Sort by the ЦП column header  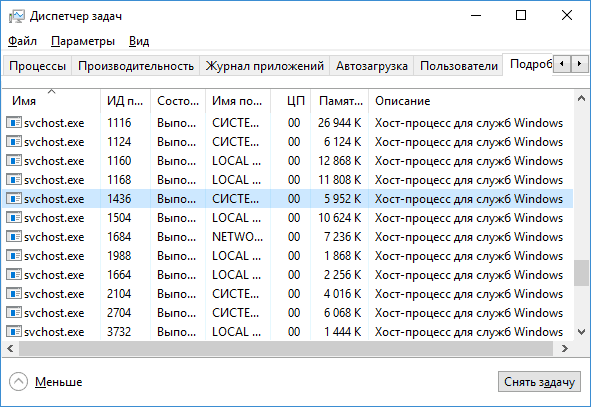coord(291,101)
